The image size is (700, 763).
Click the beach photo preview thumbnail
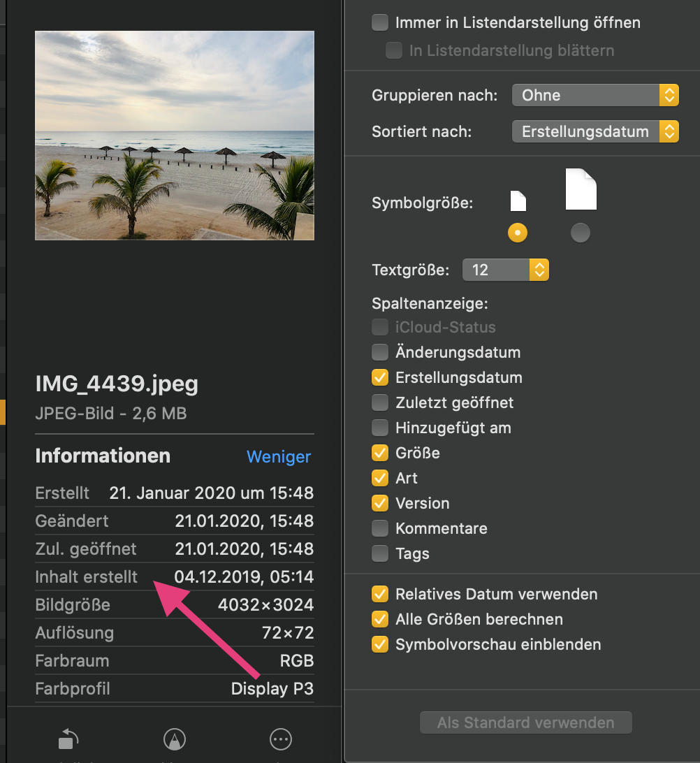[175, 136]
